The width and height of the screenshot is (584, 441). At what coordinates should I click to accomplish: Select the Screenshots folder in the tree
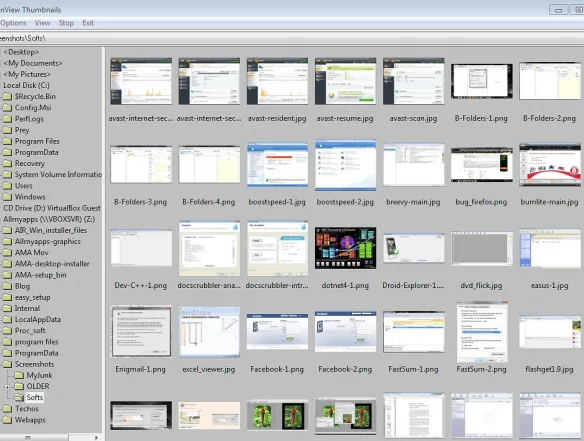[34, 364]
